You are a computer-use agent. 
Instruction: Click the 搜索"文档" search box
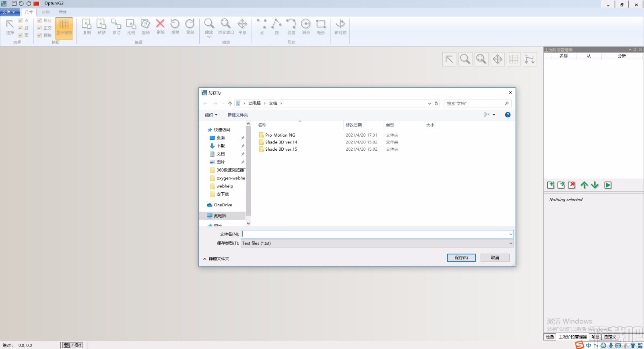[x=477, y=104]
